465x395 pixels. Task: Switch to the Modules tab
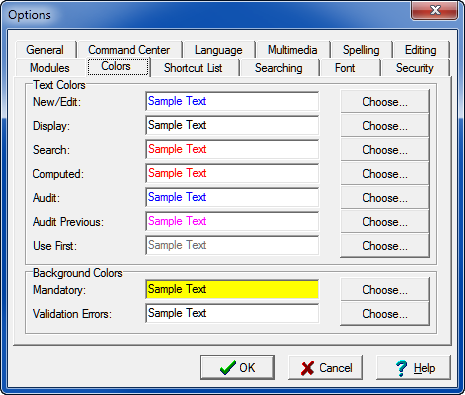tap(50, 68)
